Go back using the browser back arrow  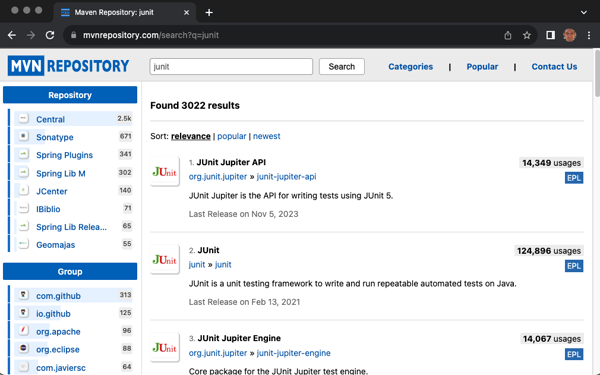12,35
